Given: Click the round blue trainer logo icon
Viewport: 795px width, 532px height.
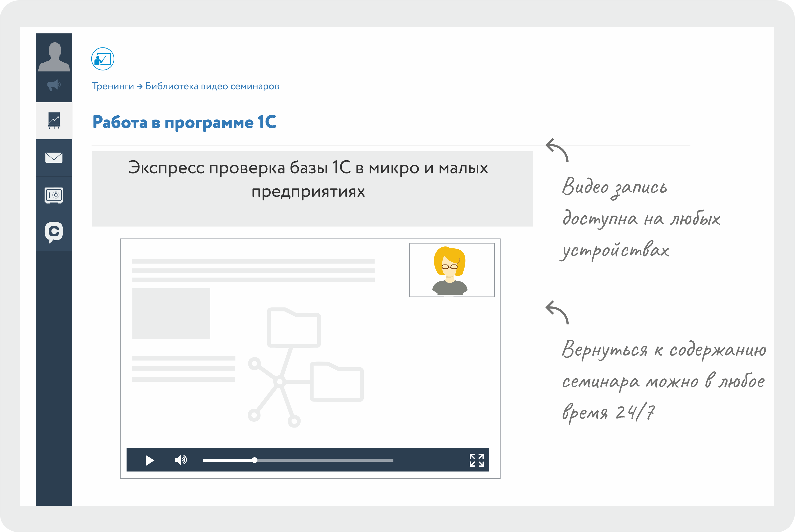Looking at the screenshot, I should 103,59.
